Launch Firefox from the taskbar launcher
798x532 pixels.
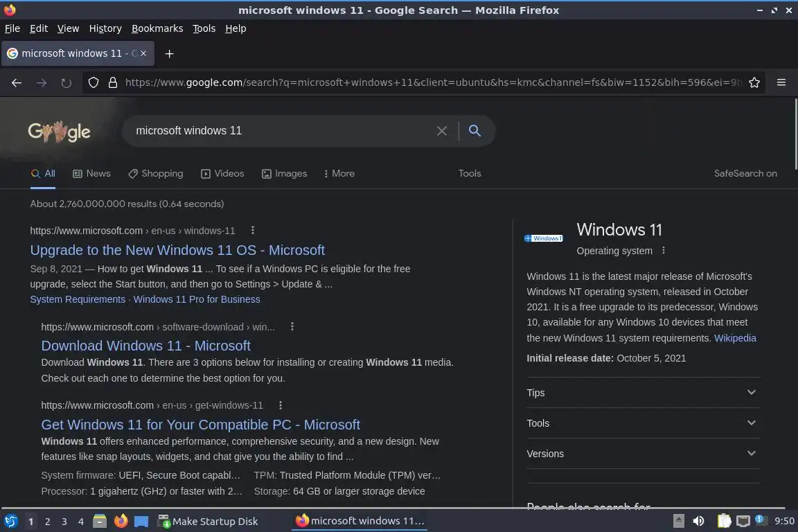(121, 522)
